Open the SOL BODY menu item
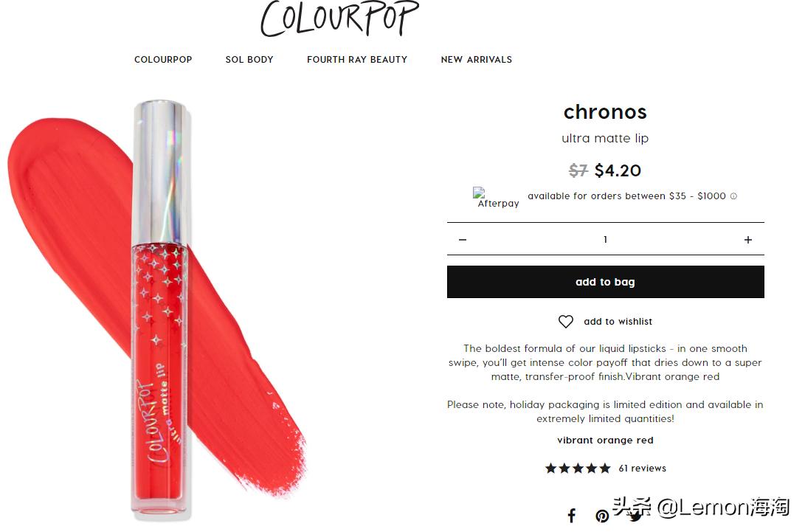The height and width of the screenshot is (532, 805). point(249,60)
